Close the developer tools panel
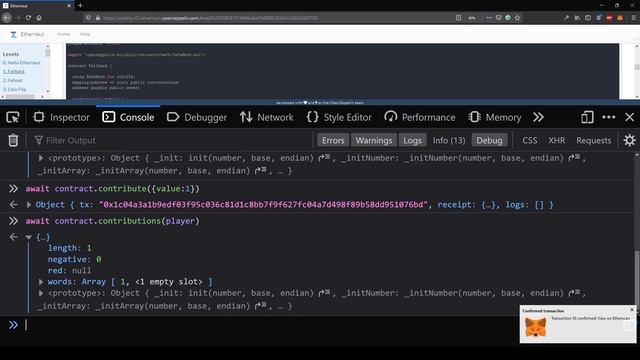 630,118
